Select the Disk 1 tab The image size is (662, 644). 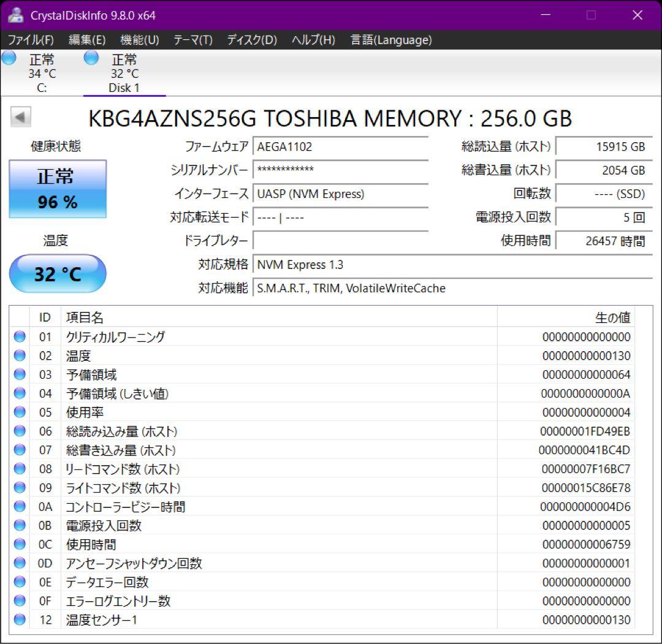(124, 72)
